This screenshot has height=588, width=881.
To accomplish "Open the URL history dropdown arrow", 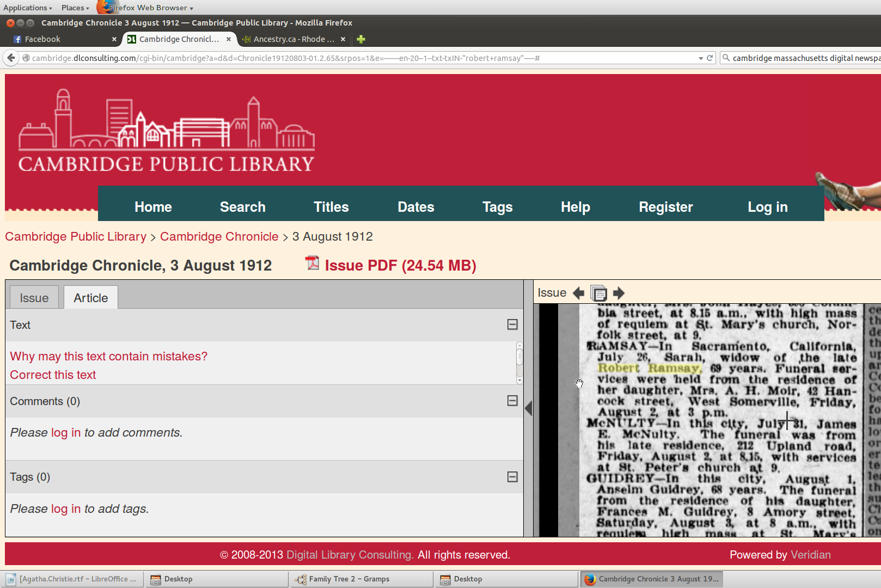I will 700,58.
